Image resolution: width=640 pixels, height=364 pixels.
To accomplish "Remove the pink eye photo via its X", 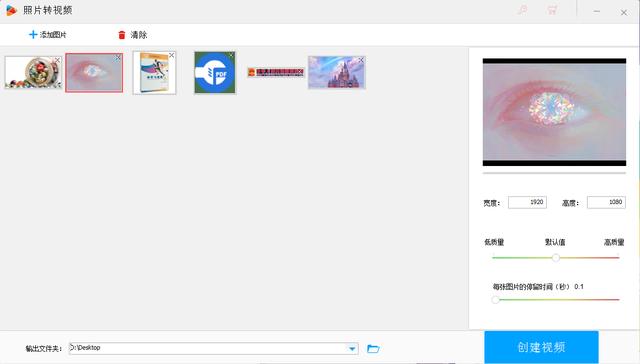I will [118, 58].
